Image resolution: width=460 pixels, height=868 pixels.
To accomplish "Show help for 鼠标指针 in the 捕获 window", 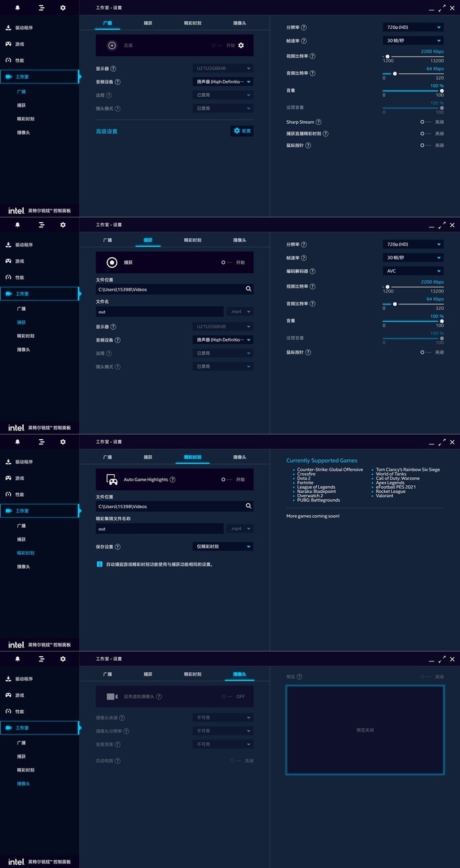I will [x=308, y=352].
